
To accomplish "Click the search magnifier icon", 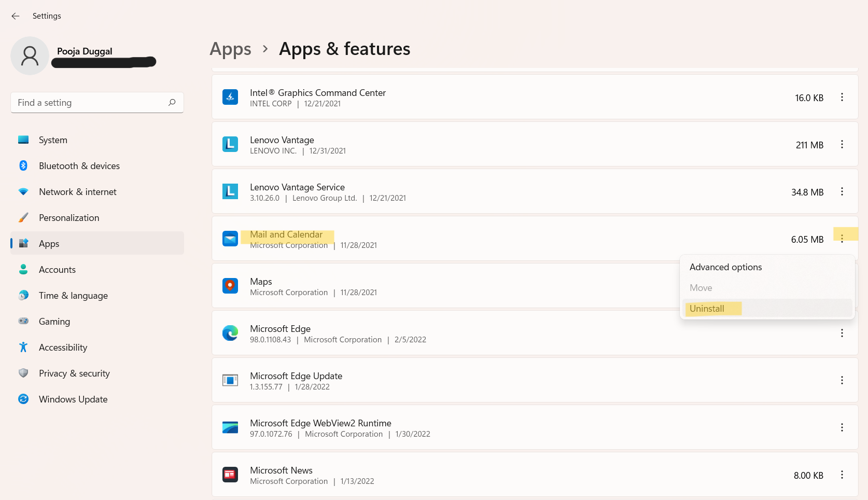I will tap(172, 102).
